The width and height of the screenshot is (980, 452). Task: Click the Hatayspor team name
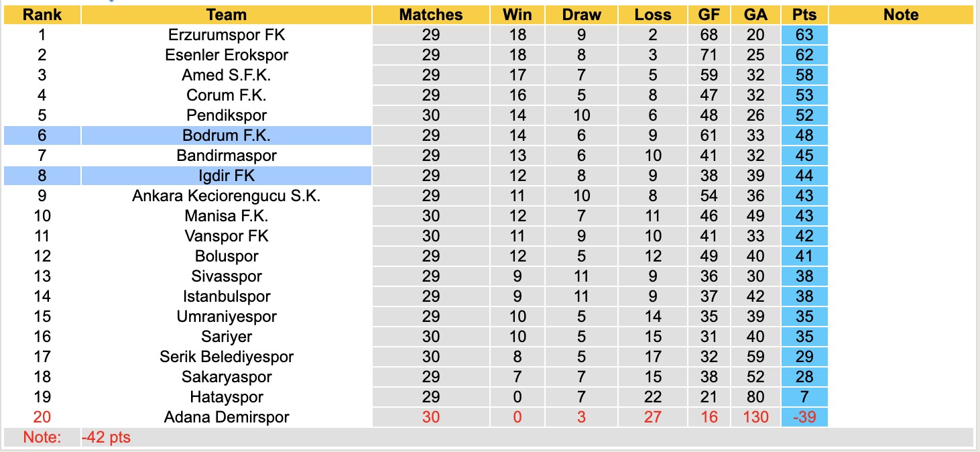click(x=227, y=397)
